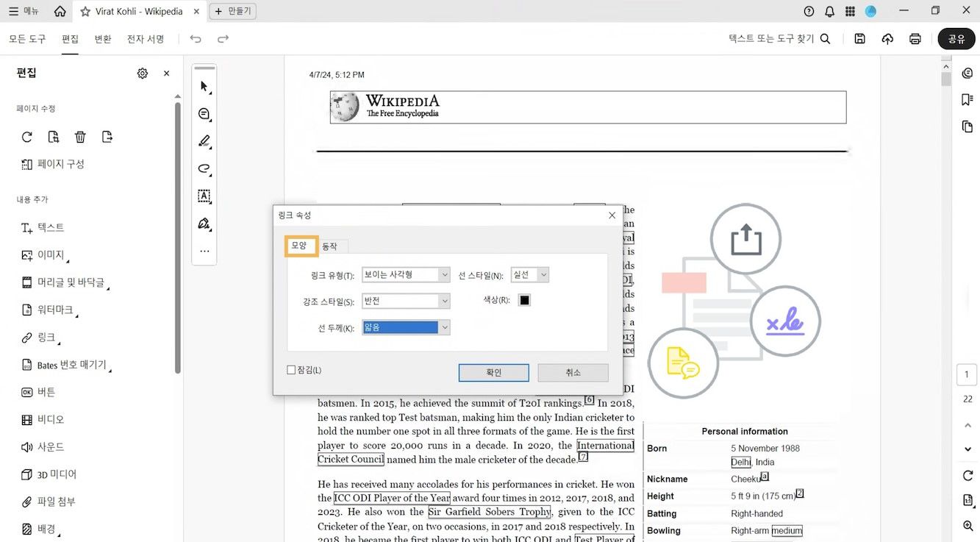The width and height of the screenshot is (980, 542).
Task: Select the highlighter pen tool
Action: [x=204, y=141]
